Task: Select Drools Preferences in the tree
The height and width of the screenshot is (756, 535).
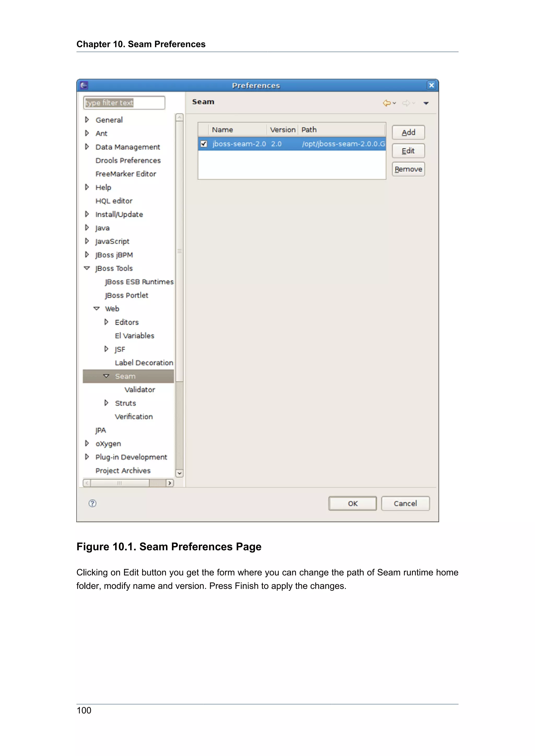Action: click(x=128, y=160)
